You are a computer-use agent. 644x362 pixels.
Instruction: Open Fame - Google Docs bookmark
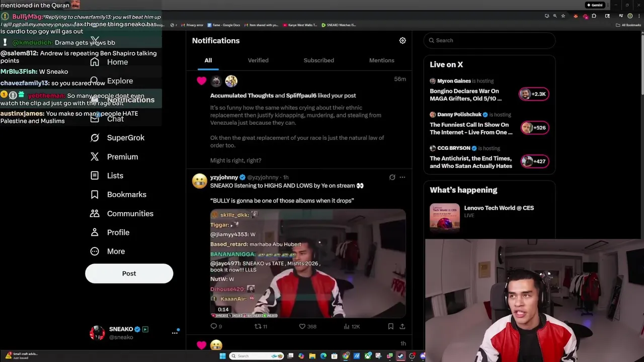coord(223,25)
